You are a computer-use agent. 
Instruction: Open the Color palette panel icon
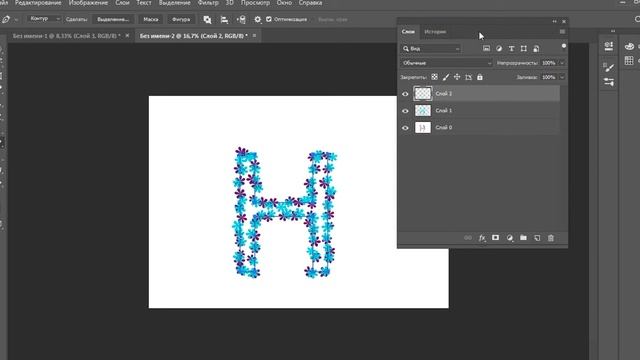629,46
